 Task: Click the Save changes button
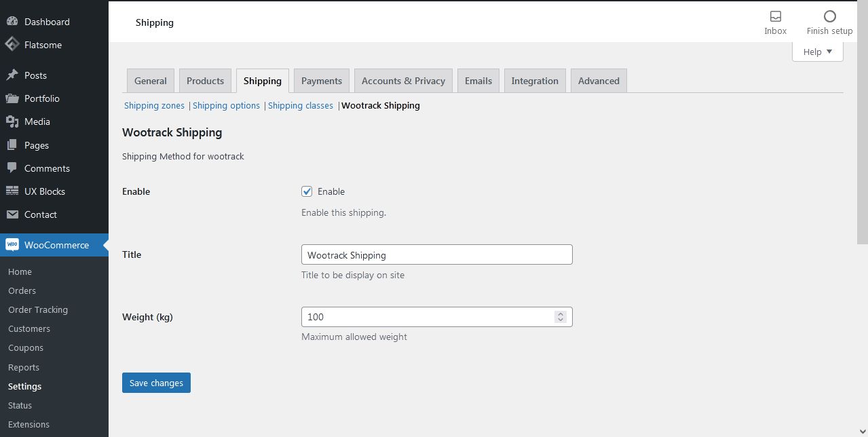point(156,383)
